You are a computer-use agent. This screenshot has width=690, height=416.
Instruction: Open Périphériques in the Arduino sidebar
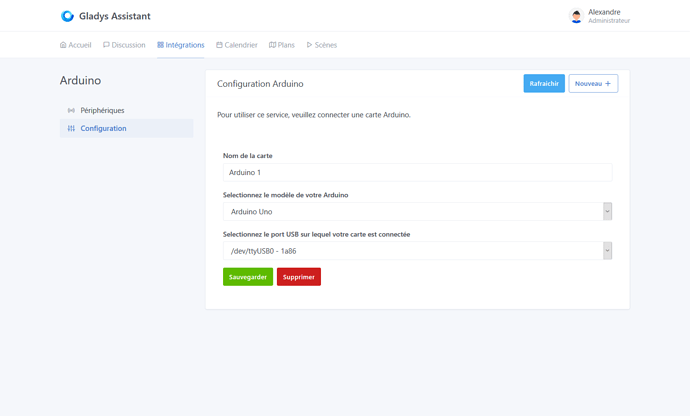(126, 110)
